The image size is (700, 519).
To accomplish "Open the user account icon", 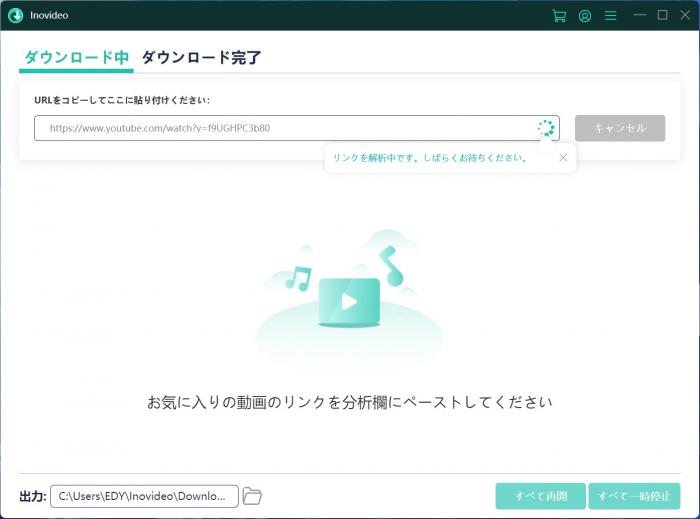I will click(585, 16).
